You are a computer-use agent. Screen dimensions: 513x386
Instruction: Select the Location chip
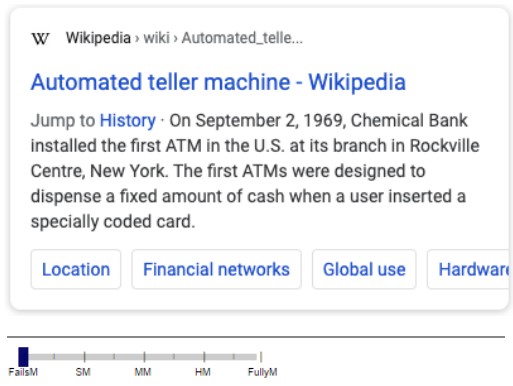point(76,269)
